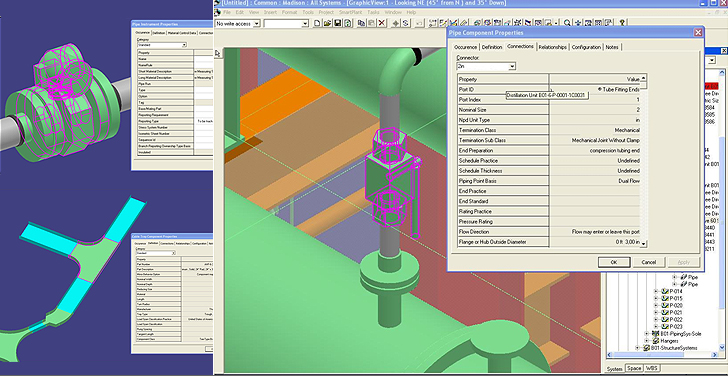Image resolution: width=728 pixels, height=376 pixels.
Task: Select the Flow Direction property row
Action: pyautogui.click(x=549, y=232)
